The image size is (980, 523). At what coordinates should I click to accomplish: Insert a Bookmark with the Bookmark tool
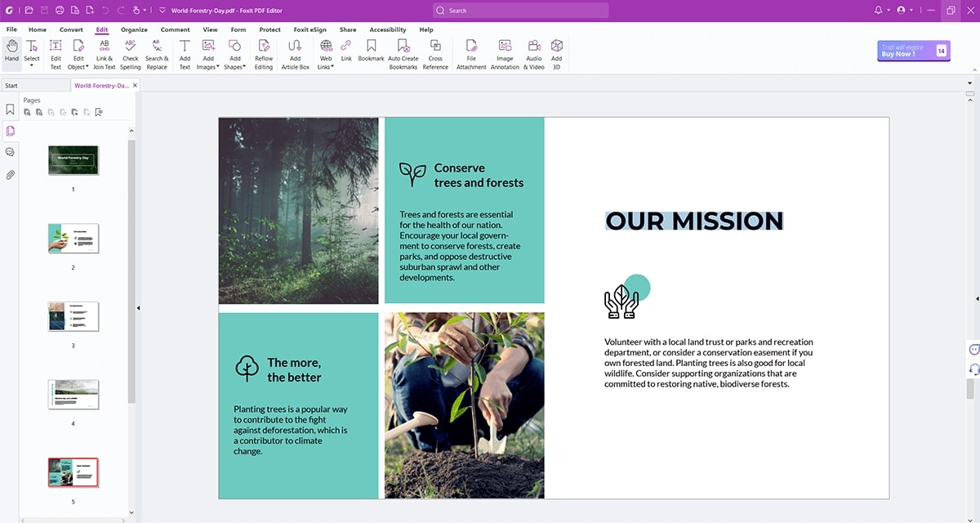[371, 51]
